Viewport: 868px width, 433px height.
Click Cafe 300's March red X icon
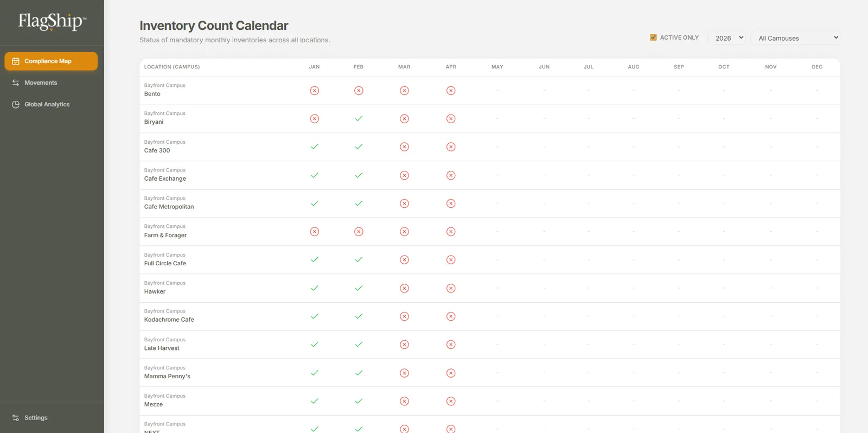(404, 147)
